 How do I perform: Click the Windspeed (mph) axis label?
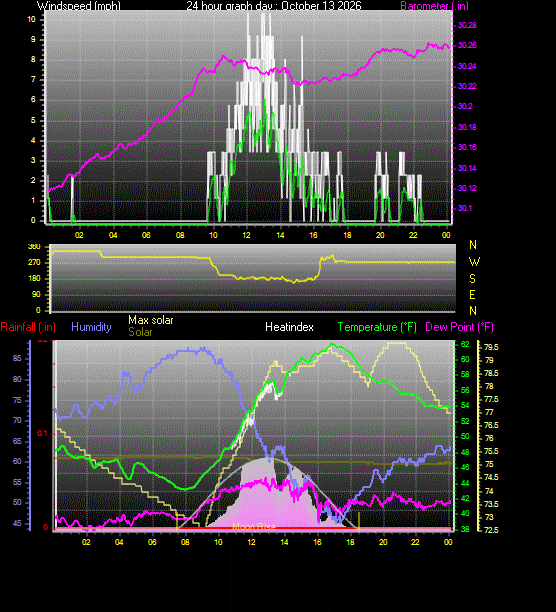tap(79, 5)
